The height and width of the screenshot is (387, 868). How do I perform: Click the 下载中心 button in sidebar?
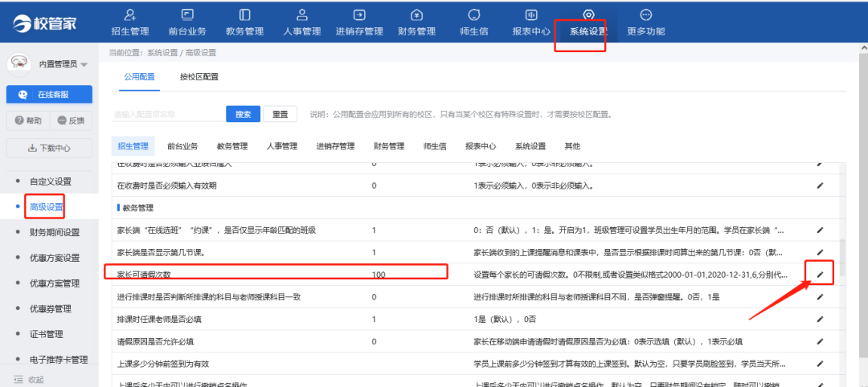pos(49,148)
